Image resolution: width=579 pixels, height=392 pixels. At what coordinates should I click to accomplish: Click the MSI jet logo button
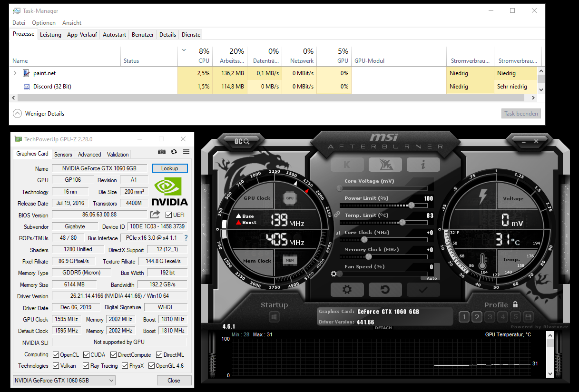point(385,165)
